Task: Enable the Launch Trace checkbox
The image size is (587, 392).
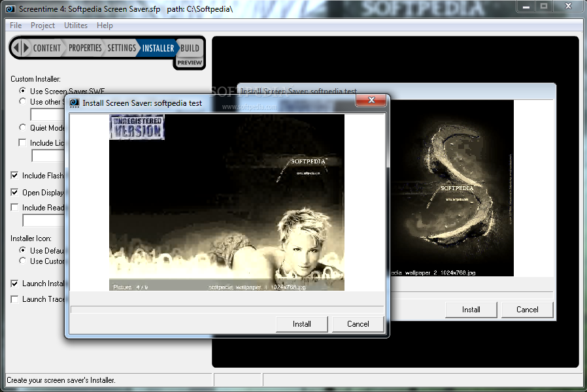Action: coord(14,299)
